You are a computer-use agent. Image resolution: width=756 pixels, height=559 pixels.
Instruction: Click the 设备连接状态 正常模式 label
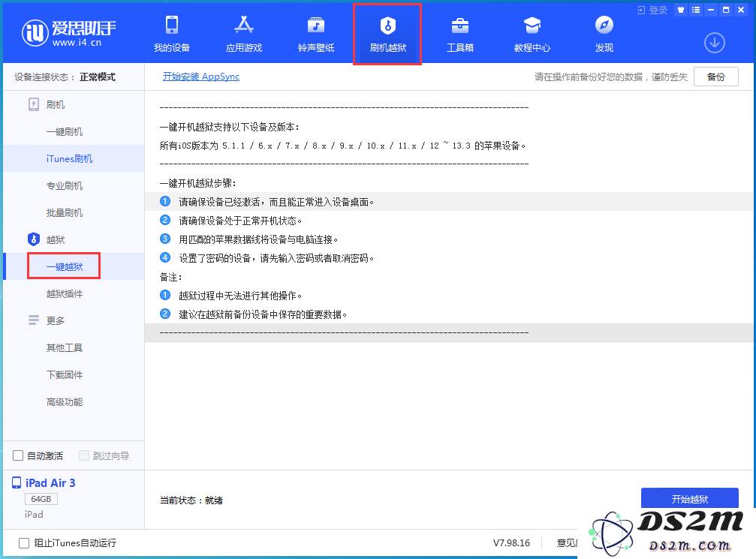coord(65,77)
